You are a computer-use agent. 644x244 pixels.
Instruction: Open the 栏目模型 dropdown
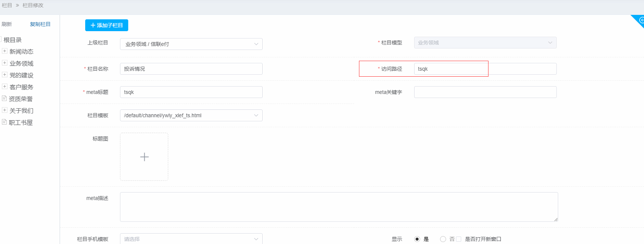[x=485, y=43]
